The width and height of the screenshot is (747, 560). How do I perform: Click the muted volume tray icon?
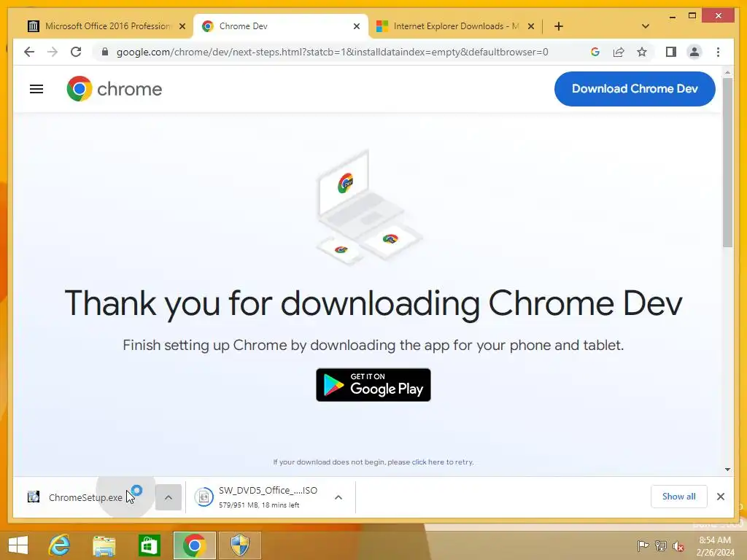point(678,545)
